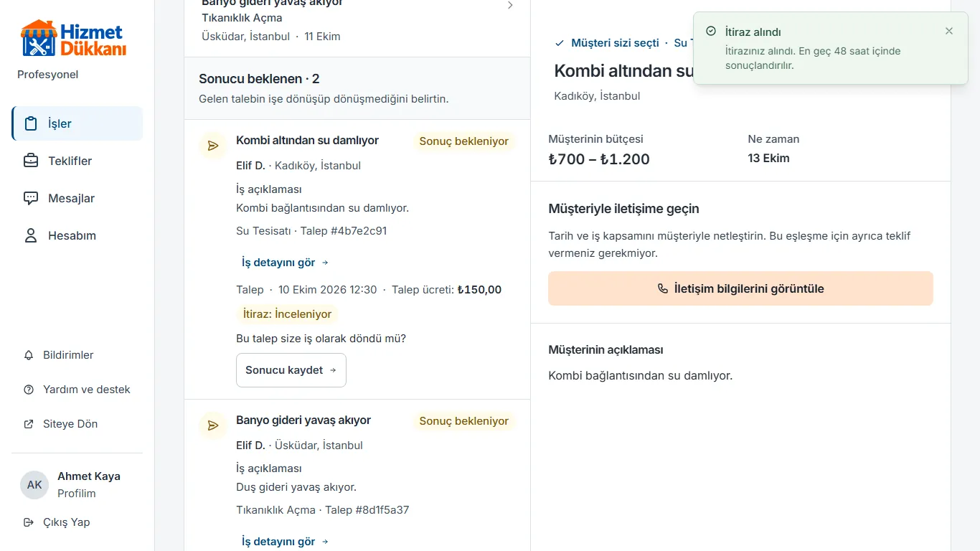The height and width of the screenshot is (551, 980).
Task: Open İş detayını gör for Talep #4b7e2c91
Action: (285, 263)
